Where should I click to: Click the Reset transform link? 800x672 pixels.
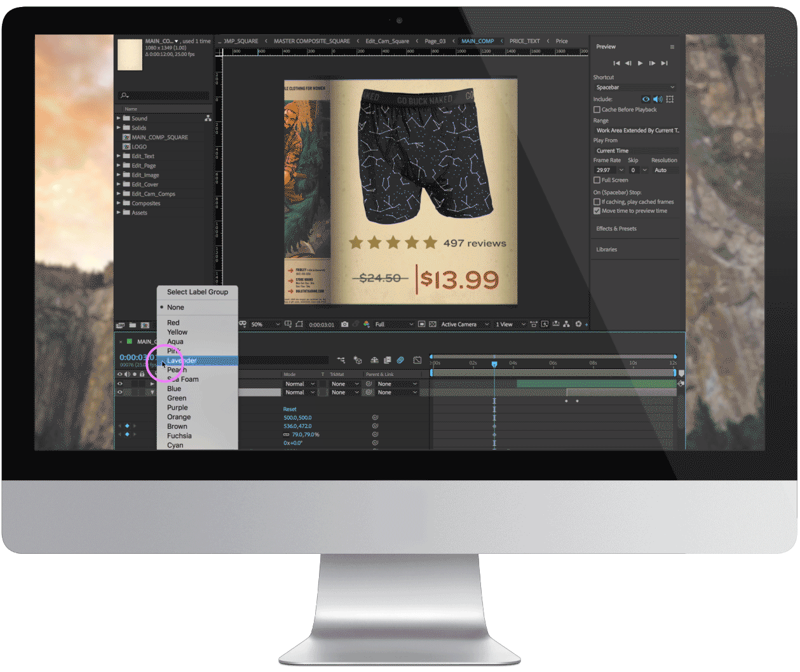[x=290, y=410]
